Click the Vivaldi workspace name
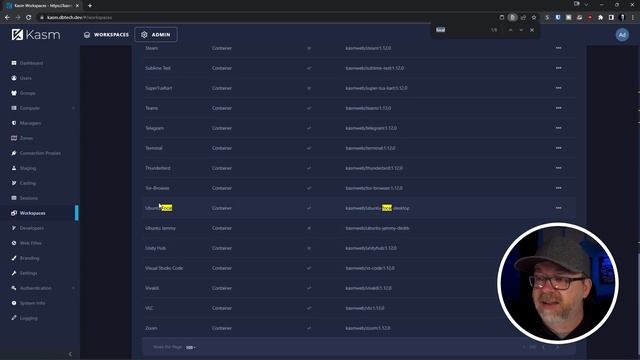The image size is (640, 360). (152, 288)
